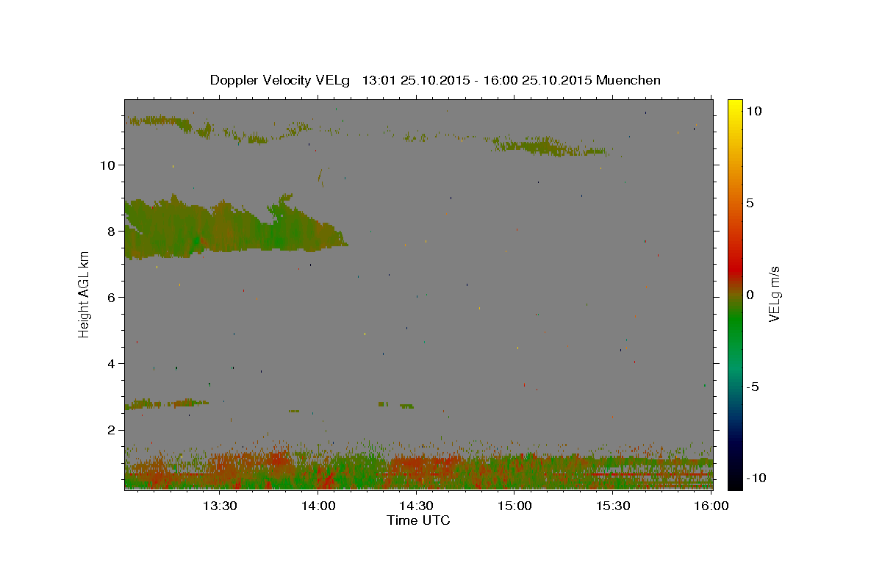Viewport: 882px width, 588px height.
Task: Click the height axis tick label 2
Action: (x=112, y=429)
